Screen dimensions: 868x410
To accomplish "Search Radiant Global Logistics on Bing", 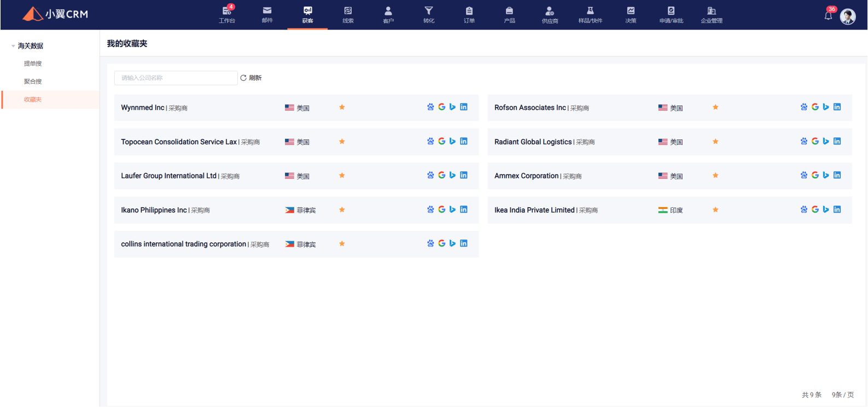I will [826, 141].
